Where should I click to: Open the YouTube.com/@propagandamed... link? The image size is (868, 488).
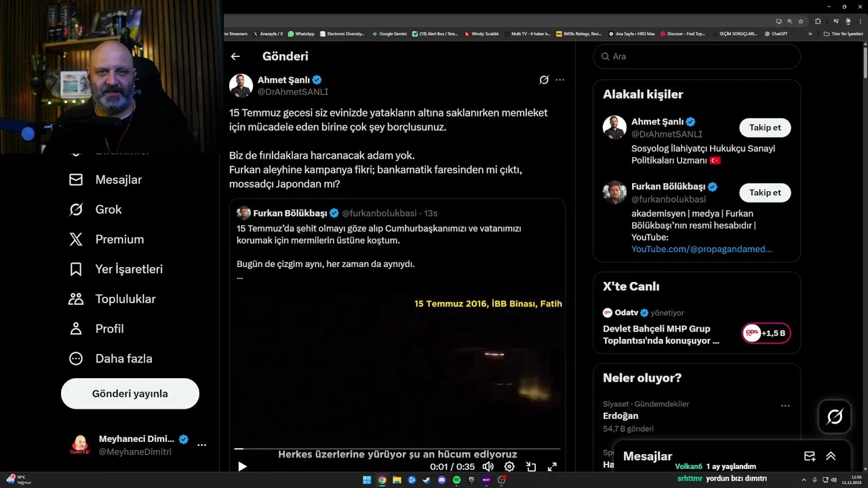pos(701,249)
